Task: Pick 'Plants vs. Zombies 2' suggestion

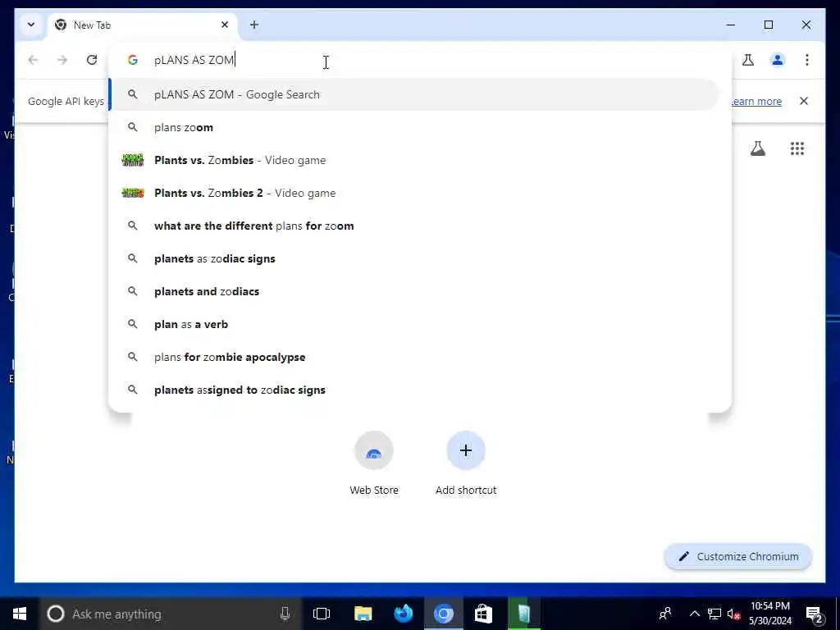Action: point(413,193)
